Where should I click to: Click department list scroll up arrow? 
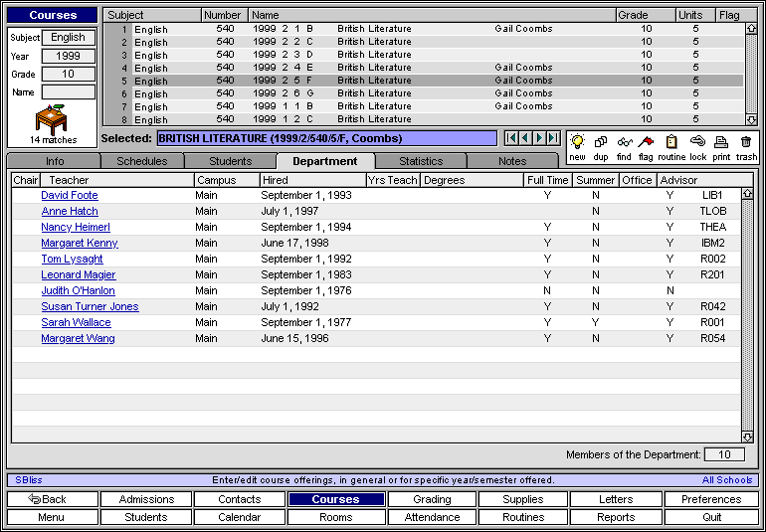click(747, 194)
